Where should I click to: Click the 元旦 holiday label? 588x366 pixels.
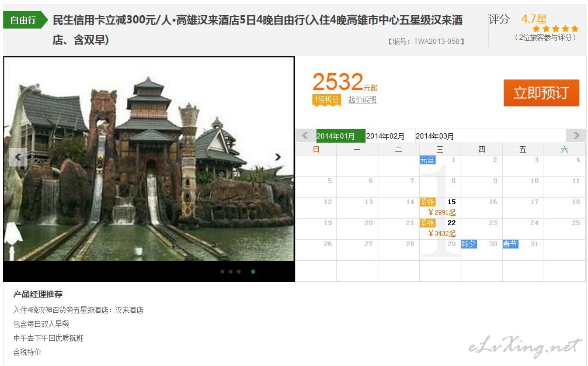427,160
